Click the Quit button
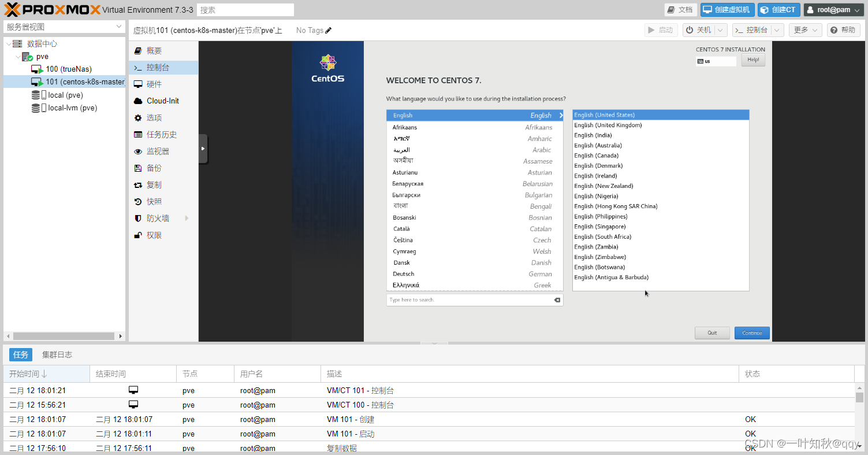 point(712,333)
